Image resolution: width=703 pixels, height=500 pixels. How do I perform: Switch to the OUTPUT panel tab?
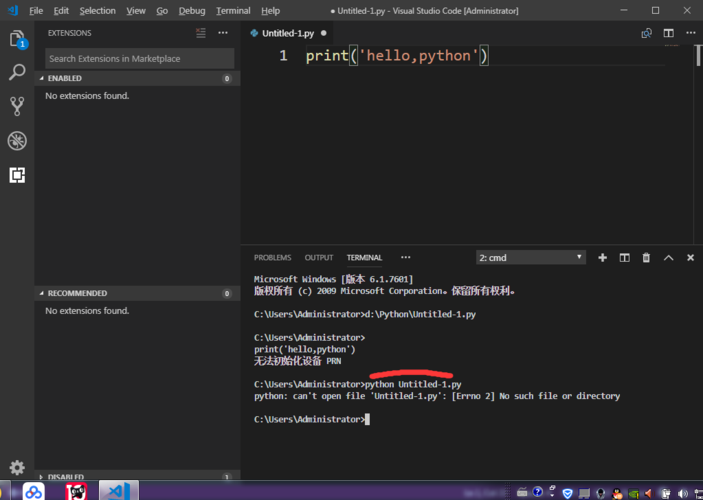point(319,257)
